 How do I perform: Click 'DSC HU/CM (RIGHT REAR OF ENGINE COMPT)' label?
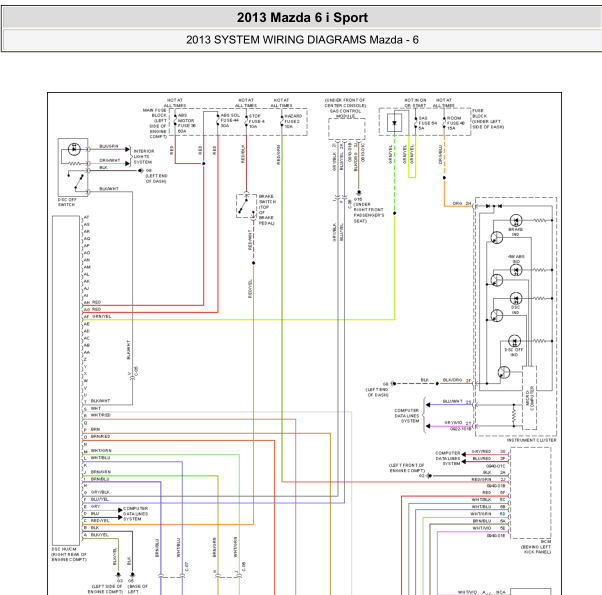69,554
